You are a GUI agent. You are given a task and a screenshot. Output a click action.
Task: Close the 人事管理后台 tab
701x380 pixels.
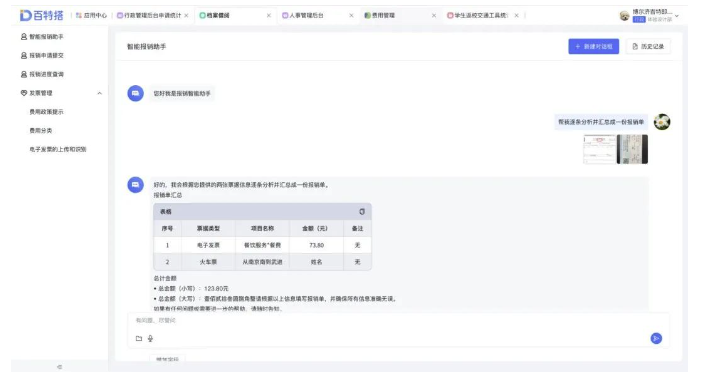pos(351,15)
